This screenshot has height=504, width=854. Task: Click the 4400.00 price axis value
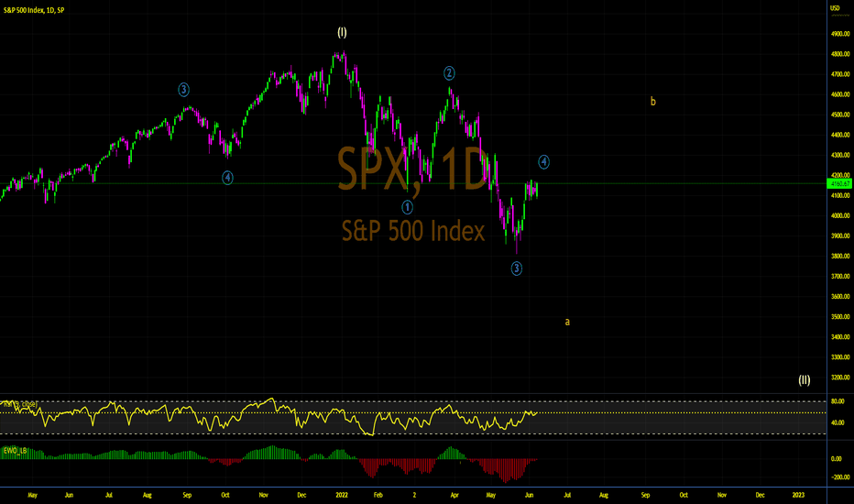point(840,135)
